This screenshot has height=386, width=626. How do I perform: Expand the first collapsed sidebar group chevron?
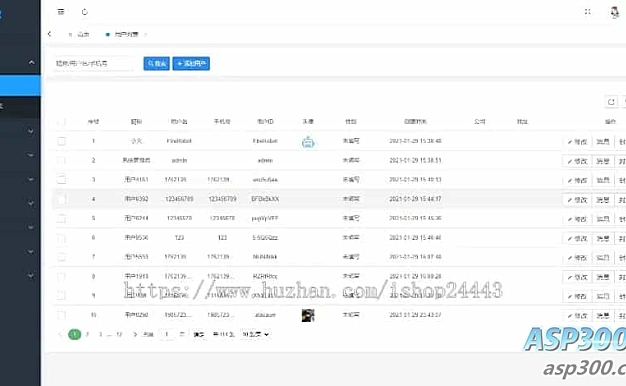[x=31, y=131]
